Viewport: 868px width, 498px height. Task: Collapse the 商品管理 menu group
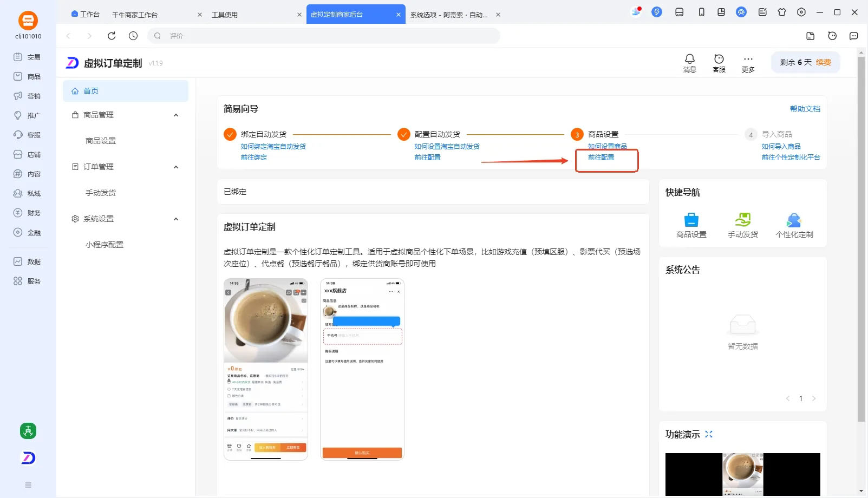pos(176,115)
